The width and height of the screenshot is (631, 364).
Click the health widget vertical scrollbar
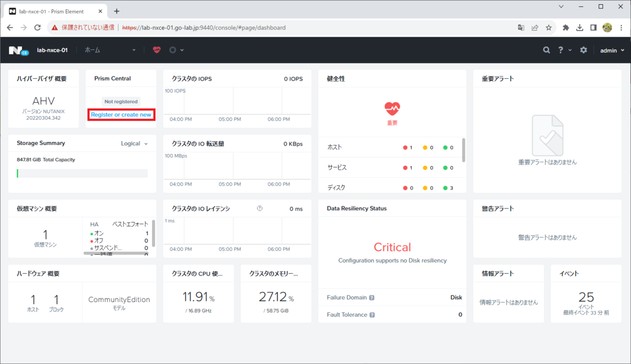pos(463,150)
